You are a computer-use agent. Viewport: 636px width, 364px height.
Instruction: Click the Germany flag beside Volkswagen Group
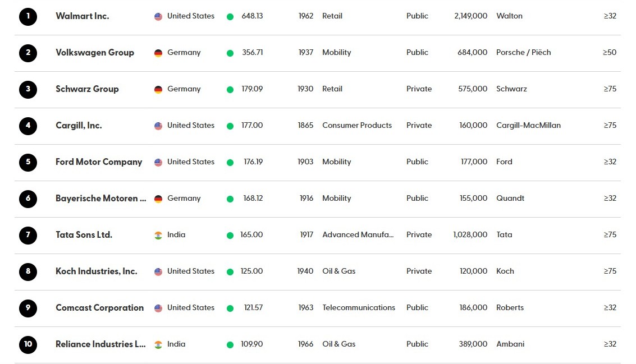(x=158, y=53)
